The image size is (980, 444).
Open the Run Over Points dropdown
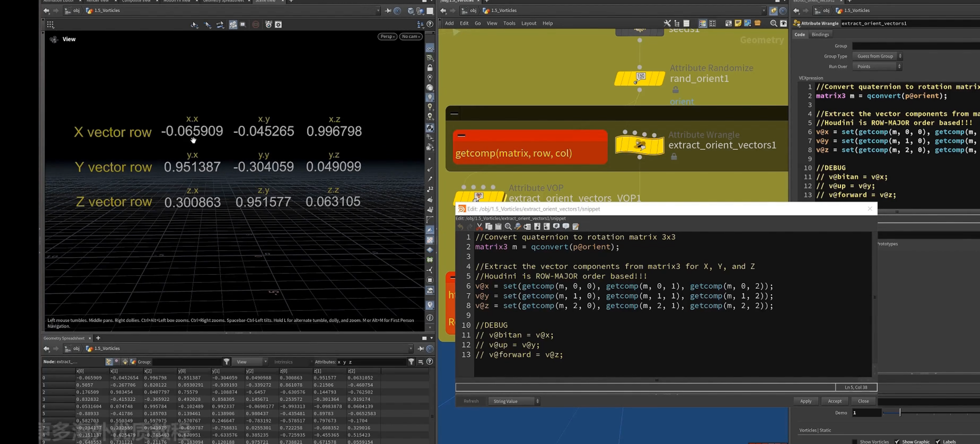point(877,66)
